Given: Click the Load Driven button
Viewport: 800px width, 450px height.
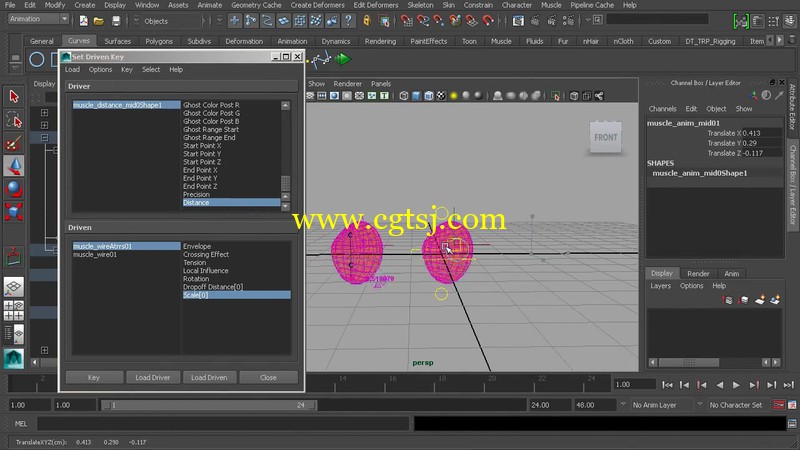Looking at the screenshot, I should (209, 378).
